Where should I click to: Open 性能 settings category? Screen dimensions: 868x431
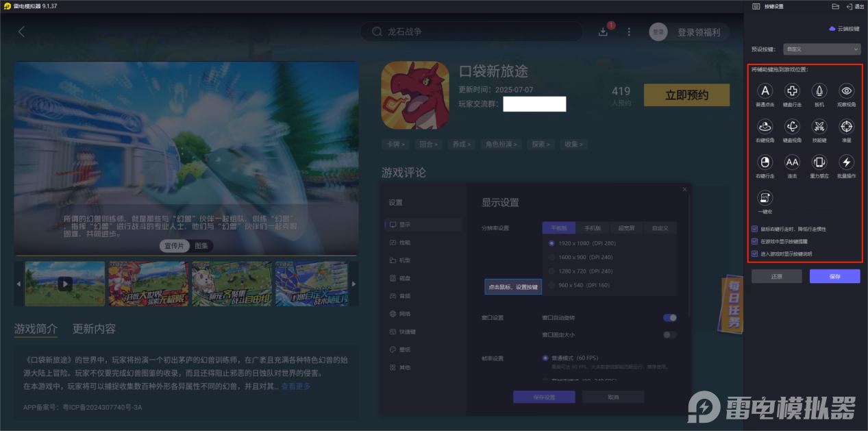pyautogui.click(x=423, y=243)
